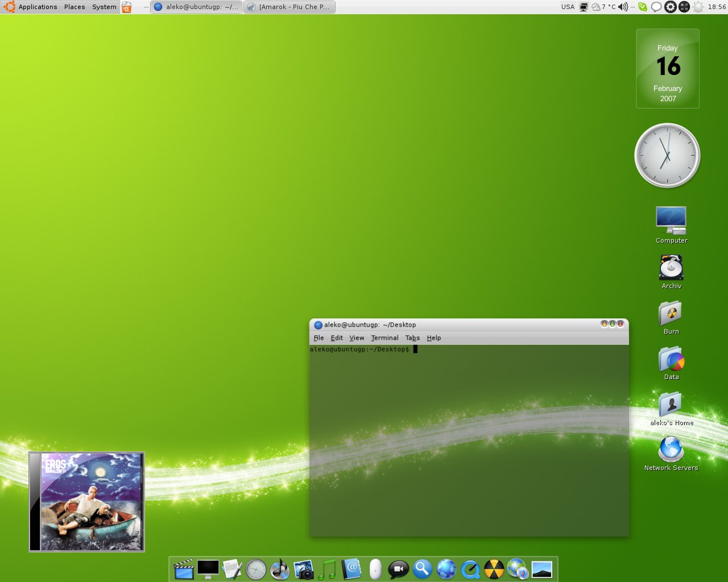Open the globe with compass browser dock icon

tap(518, 569)
